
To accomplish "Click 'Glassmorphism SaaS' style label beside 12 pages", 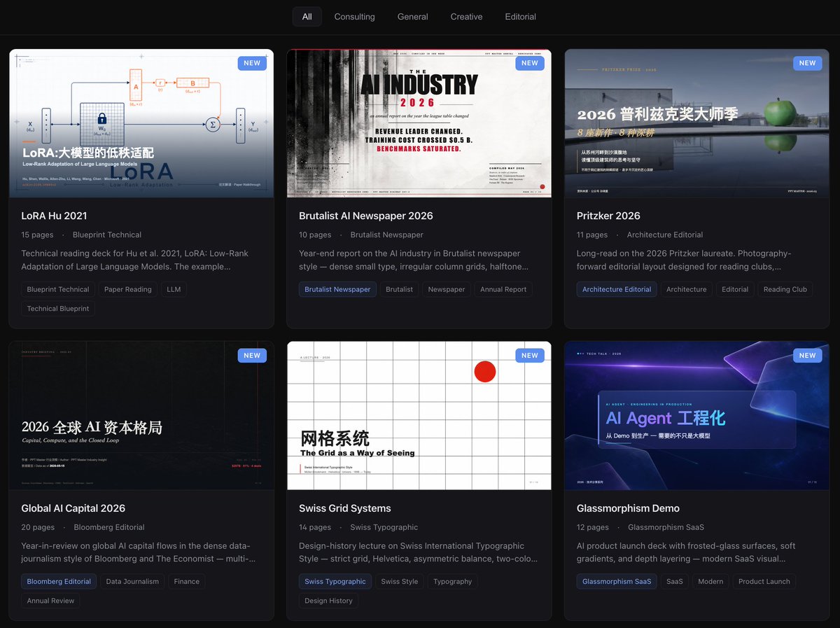I will click(x=666, y=527).
